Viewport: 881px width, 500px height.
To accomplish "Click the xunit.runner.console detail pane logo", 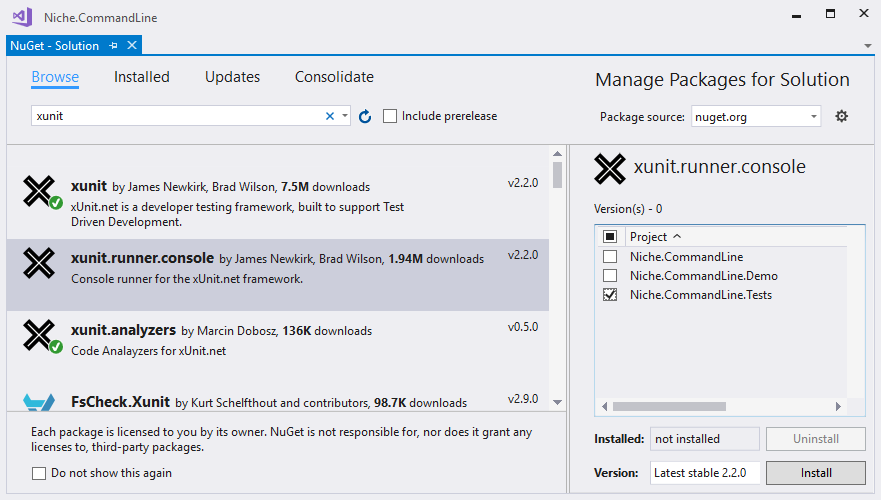I will coord(610,169).
